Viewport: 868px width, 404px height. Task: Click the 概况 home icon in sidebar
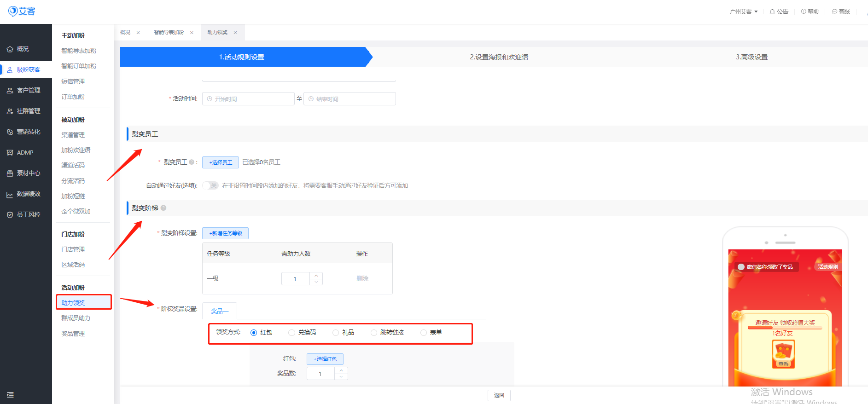(x=10, y=49)
